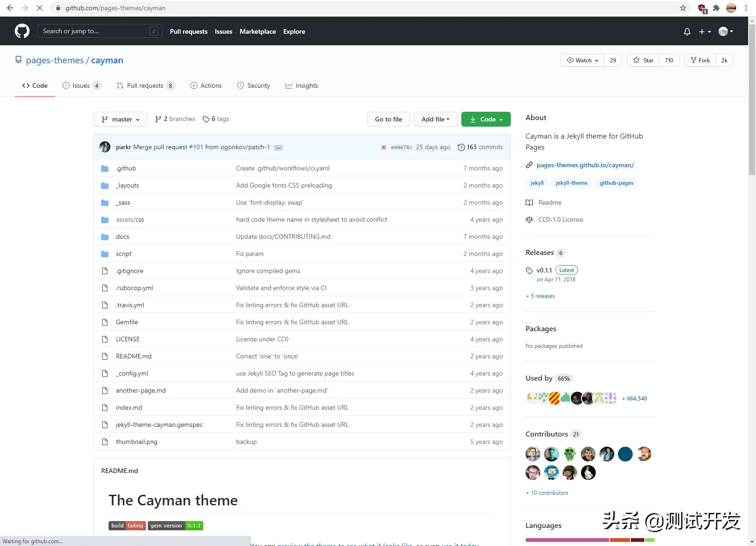Open the green Code download dropdown
The image size is (756, 546).
[486, 119]
